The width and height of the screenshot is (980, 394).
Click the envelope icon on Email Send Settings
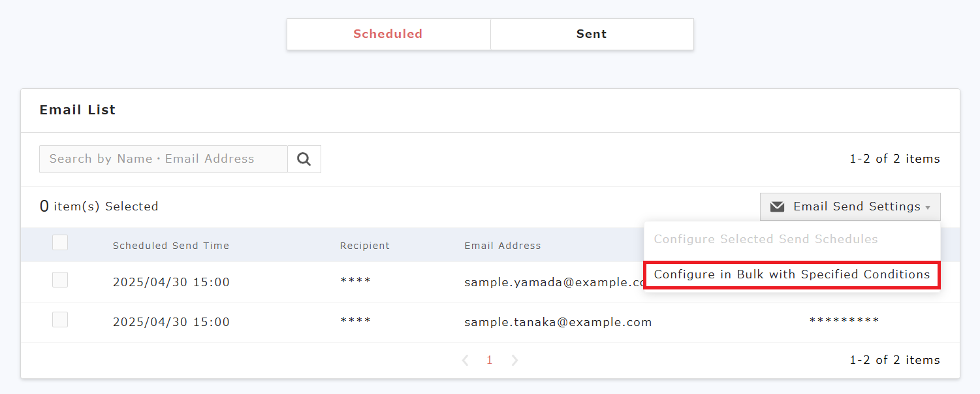[x=777, y=206]
